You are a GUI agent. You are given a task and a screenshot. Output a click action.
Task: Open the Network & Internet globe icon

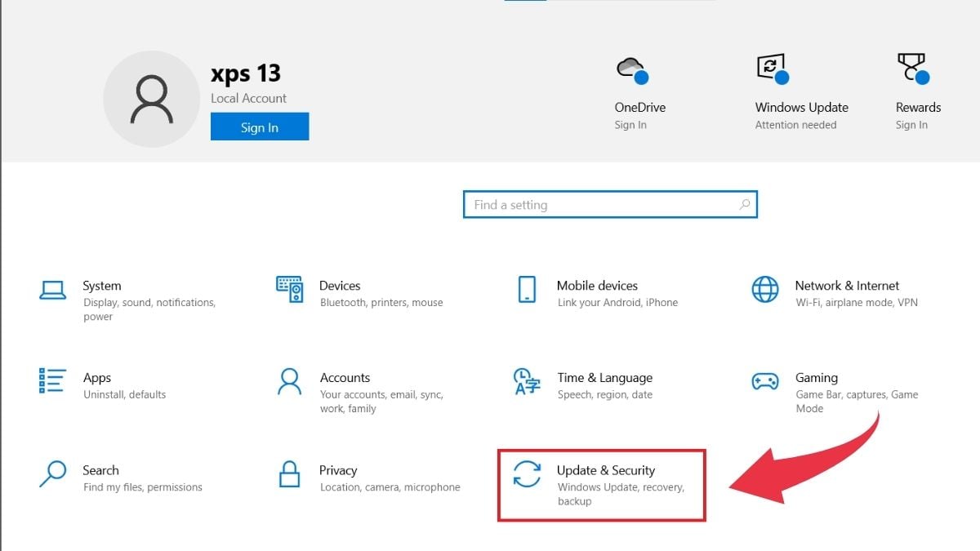click(765, 290)
